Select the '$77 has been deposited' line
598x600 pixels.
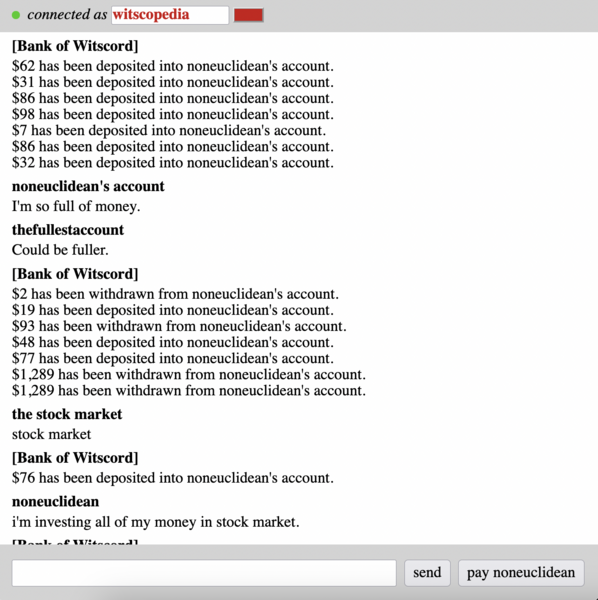(x=173, y=358)
